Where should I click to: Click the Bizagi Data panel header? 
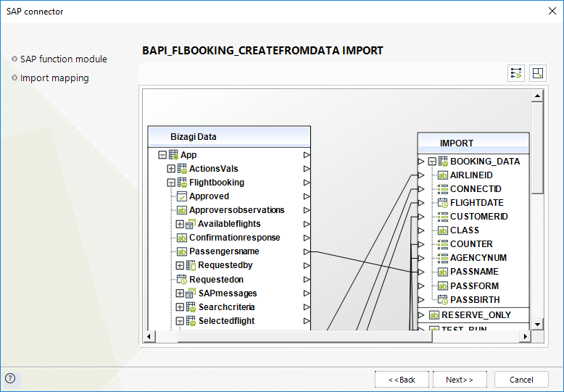[229, 137]
